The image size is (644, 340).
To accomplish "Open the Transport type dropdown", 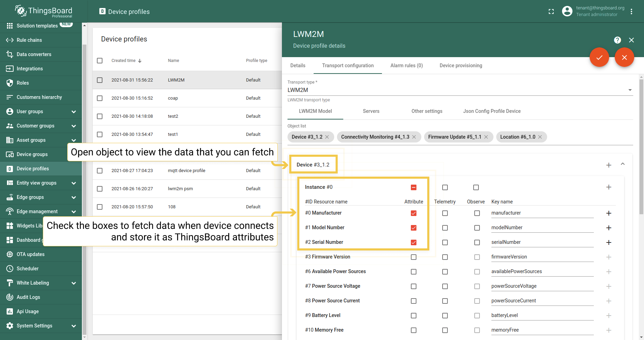I will tap(460, 90).
